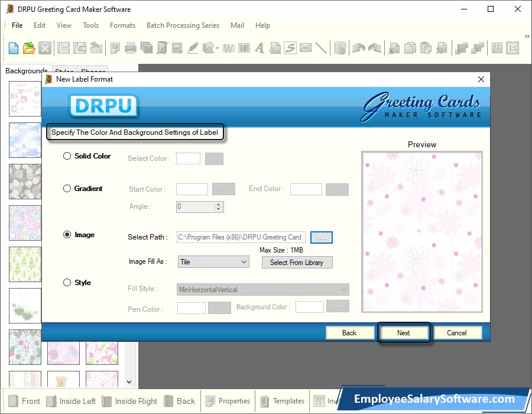
Task: Open the Formats menu
Action: click(122, 25)
